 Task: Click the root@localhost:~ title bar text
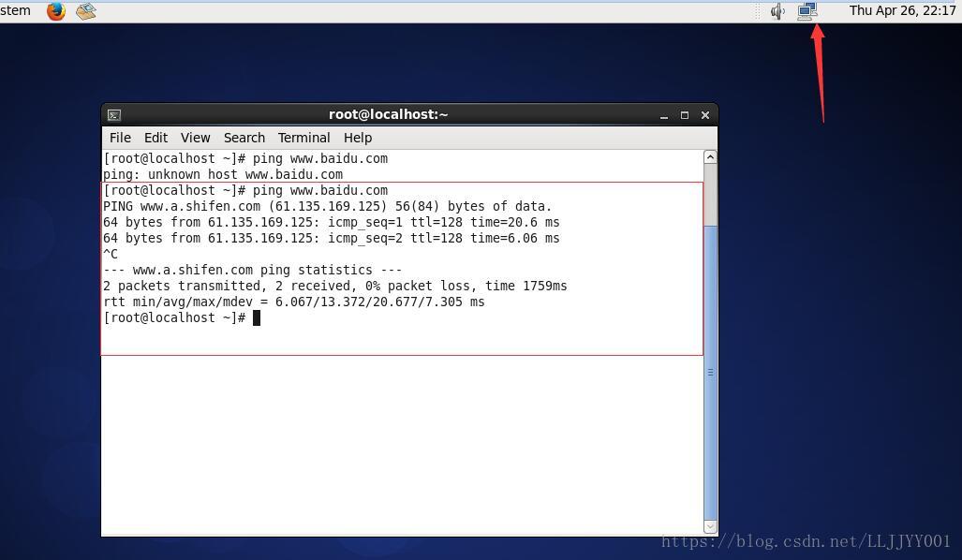coord(389,114)
